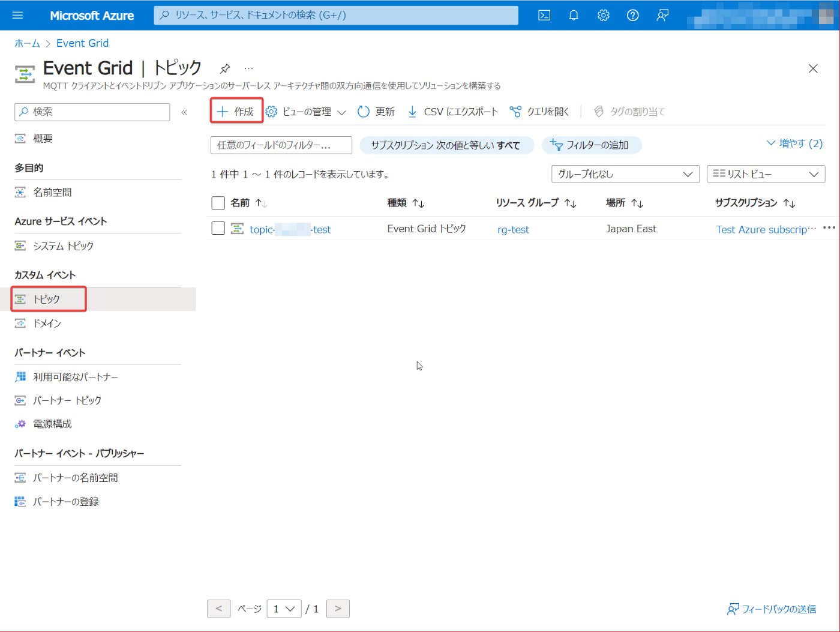Open the feedback icon in header
The height and width of the screenshot is (632, 840).
click(x=662, y=16)
